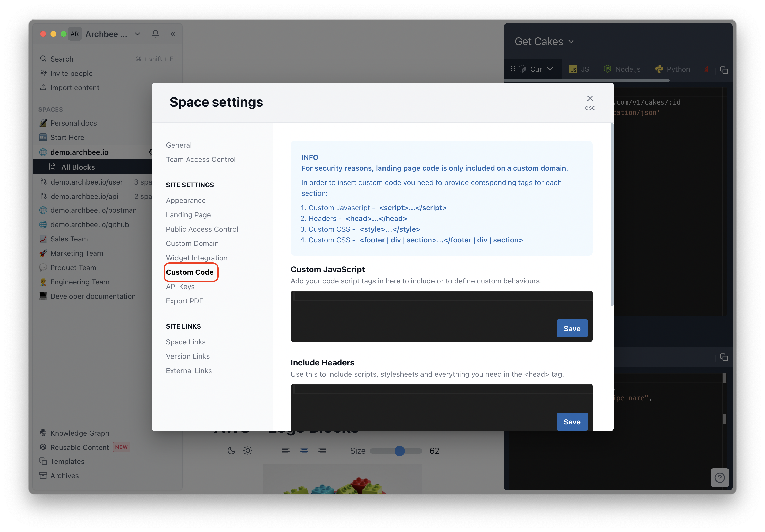
Task: Select right text alignment icon
Action: pos(322,451)
